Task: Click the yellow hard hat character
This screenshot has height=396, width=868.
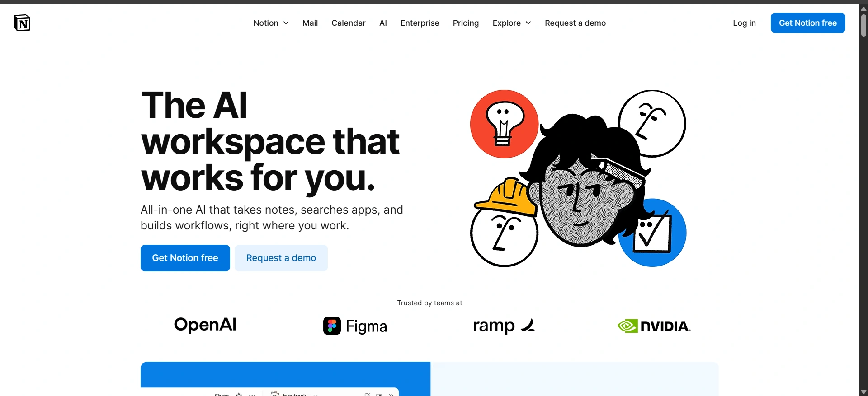Action: pos(504,222)
